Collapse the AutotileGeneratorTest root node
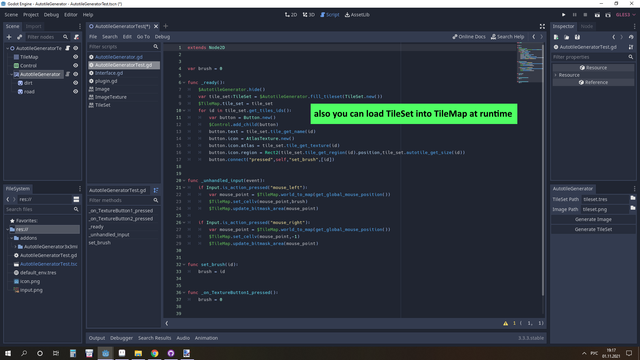 tap(7, 48)
